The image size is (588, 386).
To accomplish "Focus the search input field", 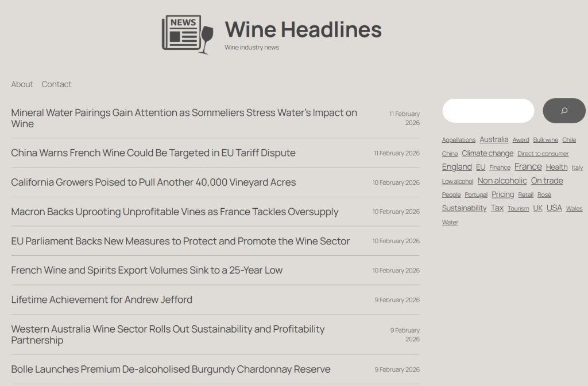I will click(488, 111).
